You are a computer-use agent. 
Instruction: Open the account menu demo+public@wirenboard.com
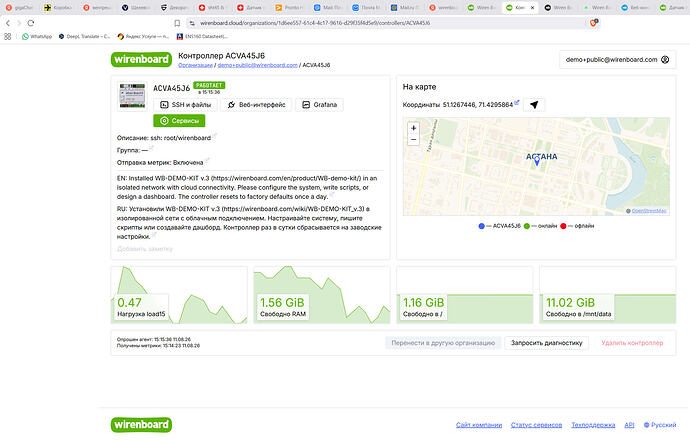click(617, 59)
